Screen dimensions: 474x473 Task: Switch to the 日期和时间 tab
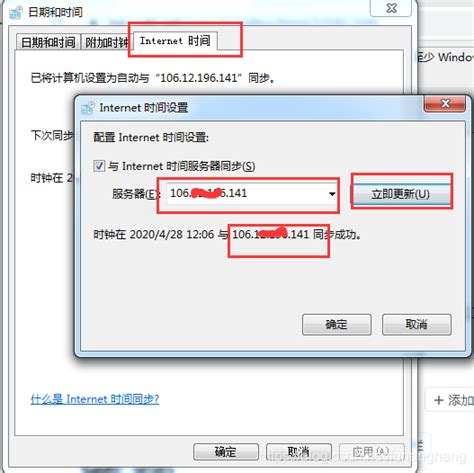48,42
